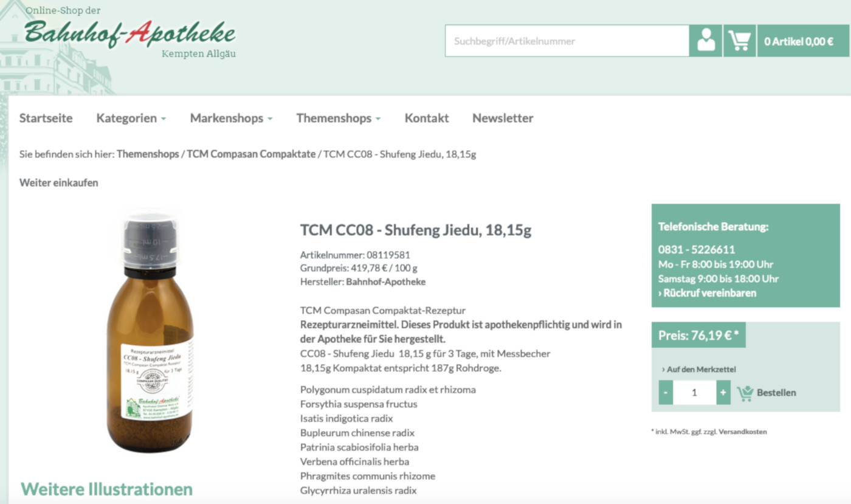Focus the Suchbegriff/Artikelnummer search field

(x=567, y=41)
